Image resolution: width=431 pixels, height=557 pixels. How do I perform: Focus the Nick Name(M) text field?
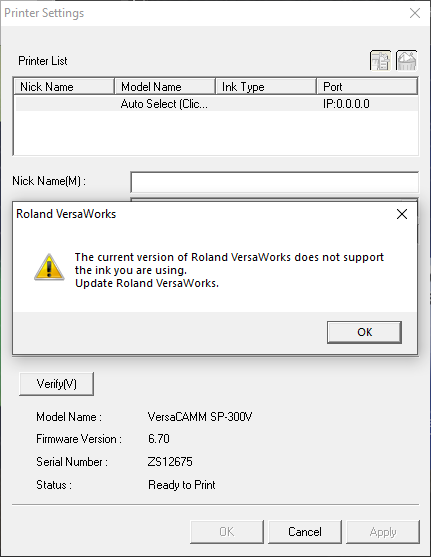click(x=275, y=182)
